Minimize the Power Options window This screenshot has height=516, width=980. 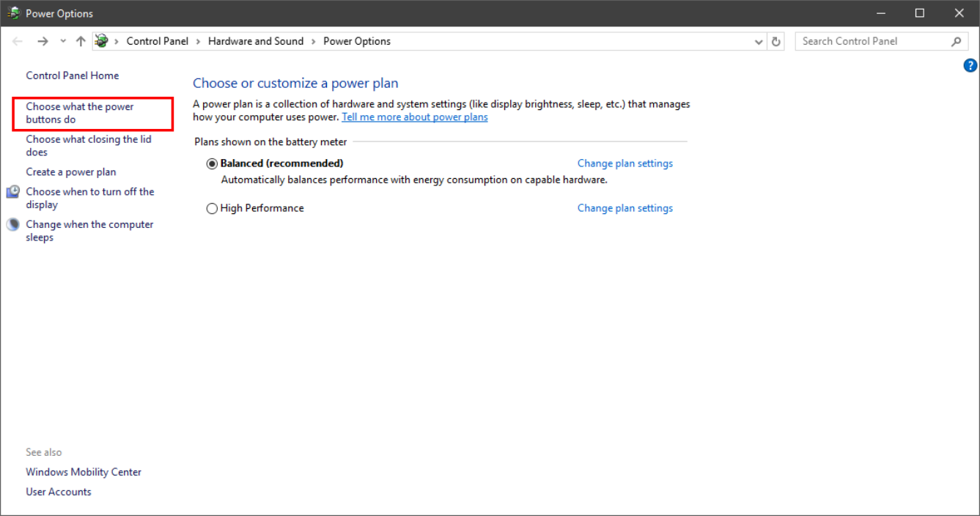click(x=880, y=13)
